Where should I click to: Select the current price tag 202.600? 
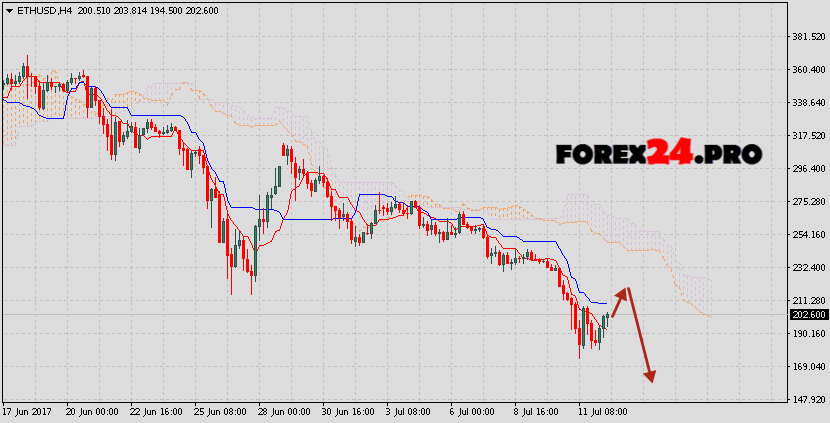808,315
